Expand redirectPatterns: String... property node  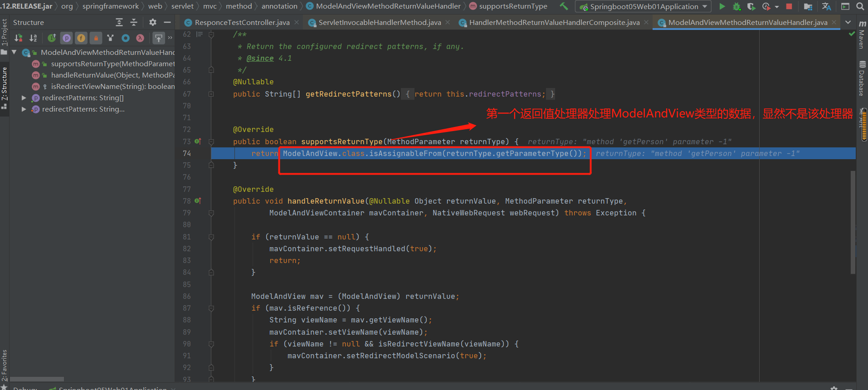click(24, 109)
